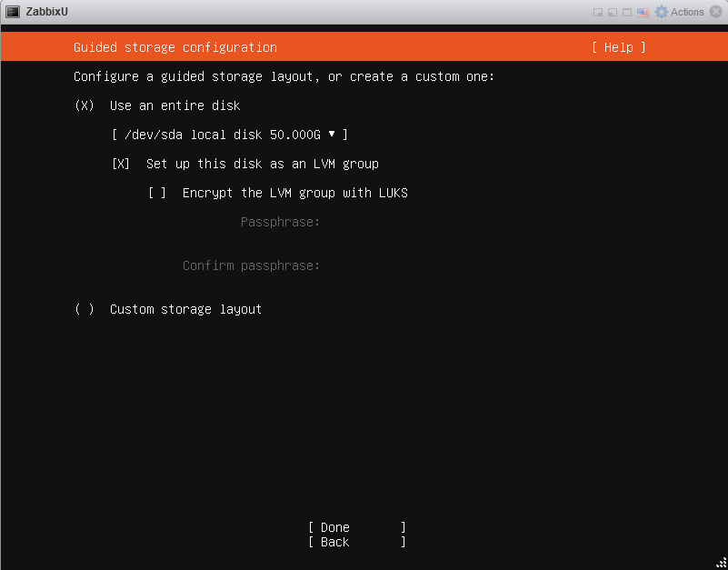The image size is (728, 570).
Task: Click the resize grip at window corner
Action: click(x=721, y=563)
